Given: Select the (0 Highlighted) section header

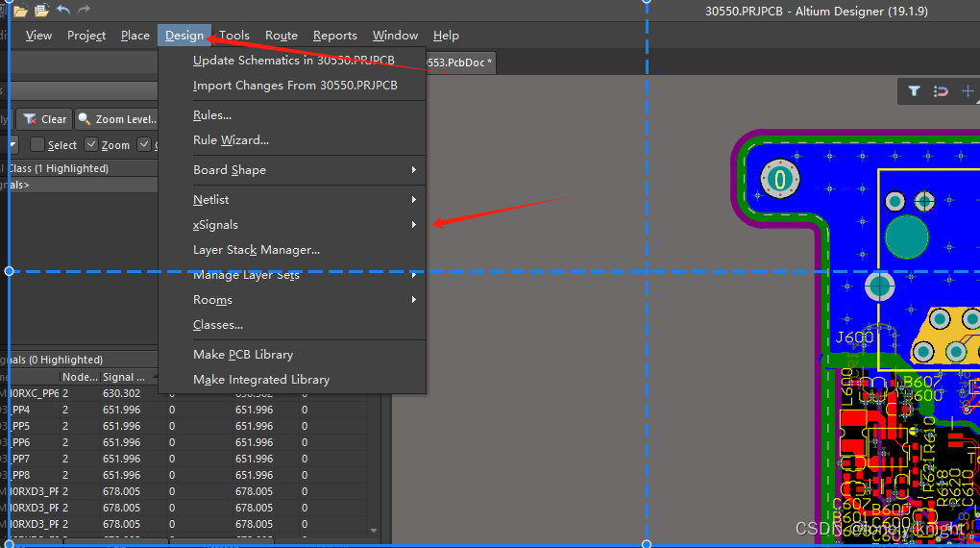Looking at the screenshot, I should pos(79,360).
